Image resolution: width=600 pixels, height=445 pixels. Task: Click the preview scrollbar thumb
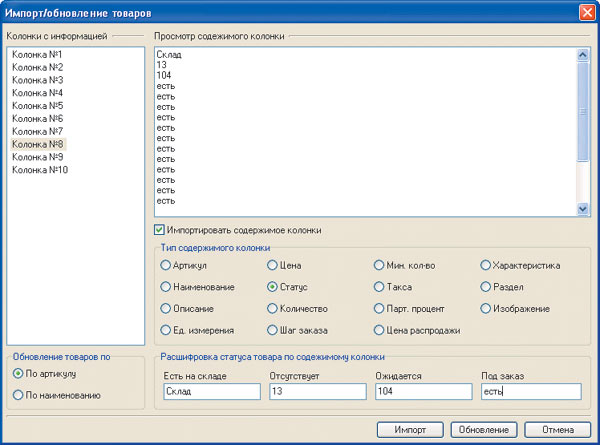(x=582, y=111)
